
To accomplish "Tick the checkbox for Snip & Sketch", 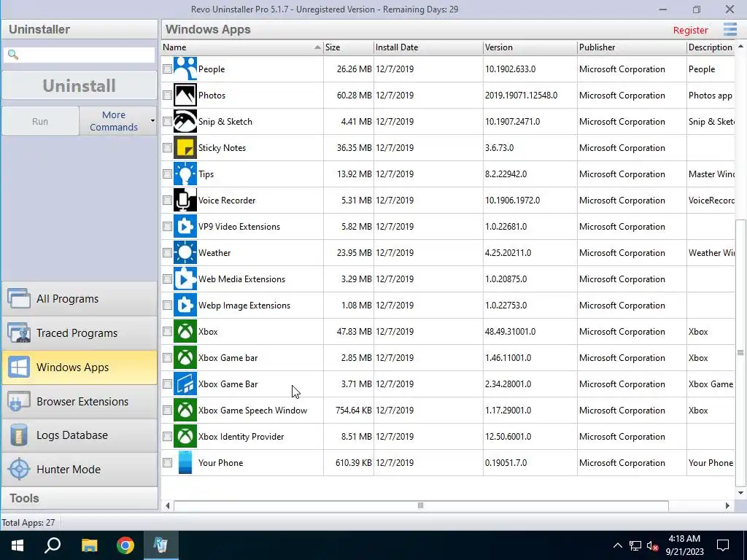I will tap(167, 122).
